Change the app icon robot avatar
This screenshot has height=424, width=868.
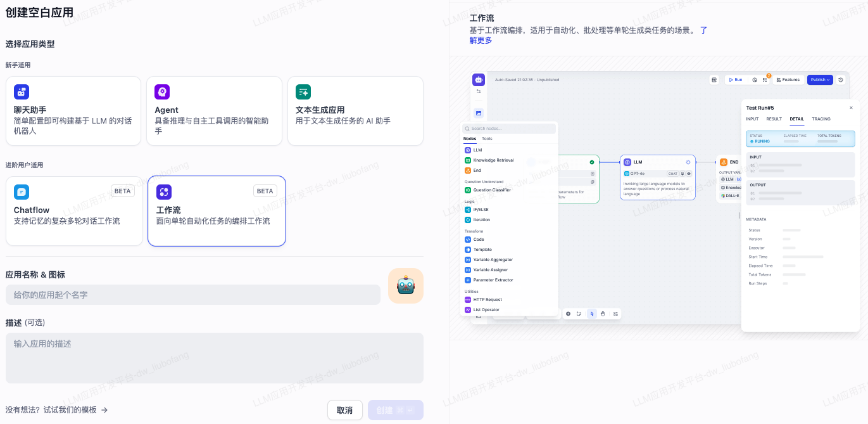(x=406, y=285)
